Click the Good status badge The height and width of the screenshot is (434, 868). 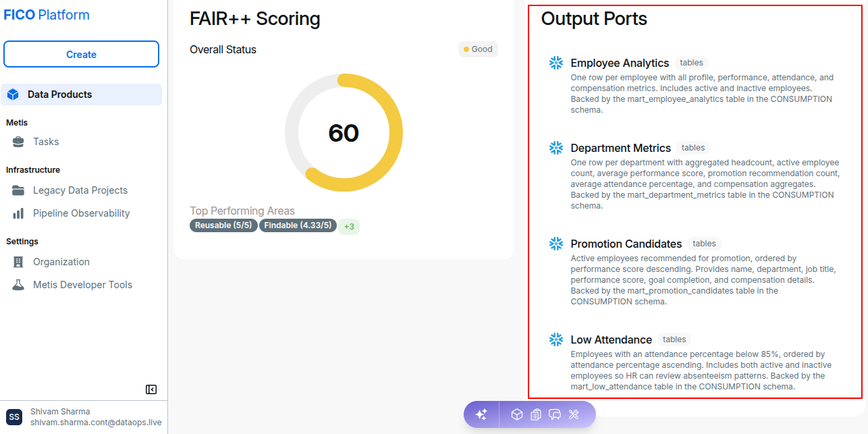(x=478, y=49)
